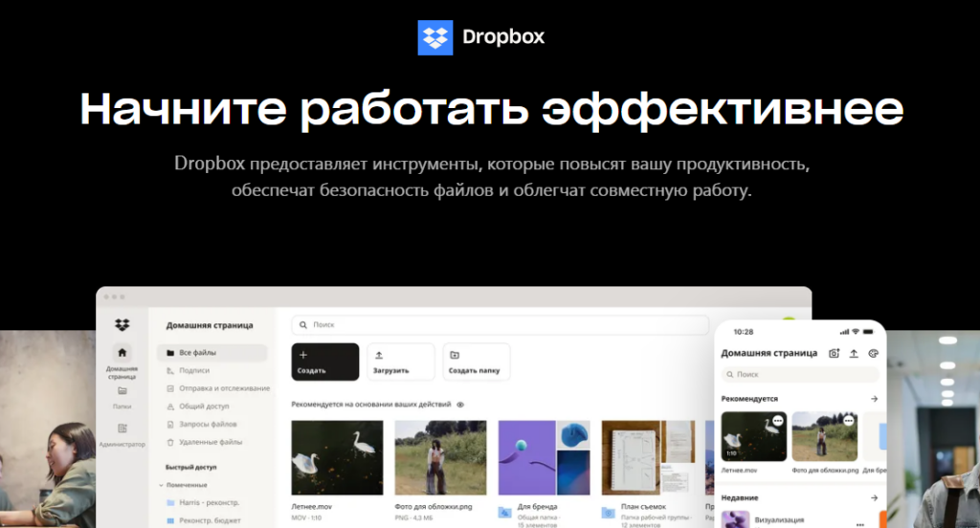Click the green avatar in desktop top corner
980x528 pixels.
789,319
